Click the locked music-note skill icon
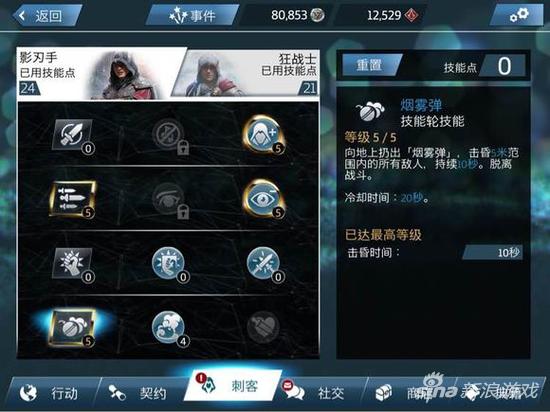 (169, 135)
